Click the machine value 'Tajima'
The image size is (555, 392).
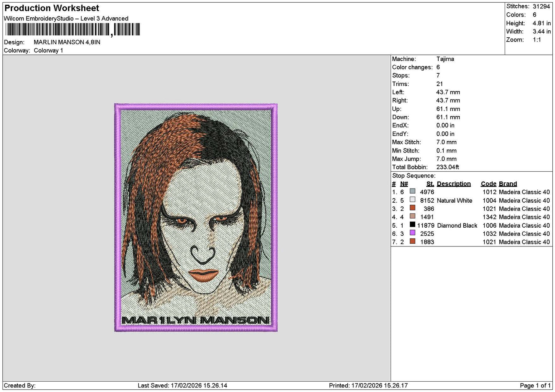[445, 59]
